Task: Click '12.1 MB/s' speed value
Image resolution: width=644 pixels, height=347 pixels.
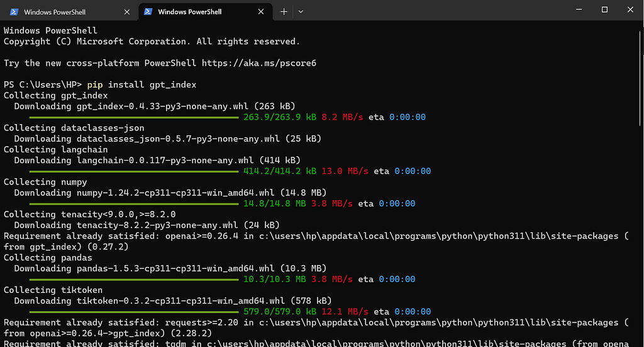Action: click(x=345, y=312)
